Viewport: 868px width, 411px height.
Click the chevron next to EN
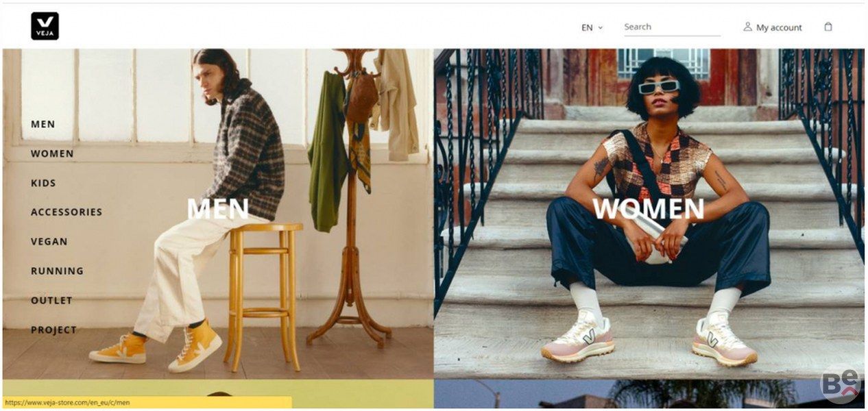[x=600, y=28]
